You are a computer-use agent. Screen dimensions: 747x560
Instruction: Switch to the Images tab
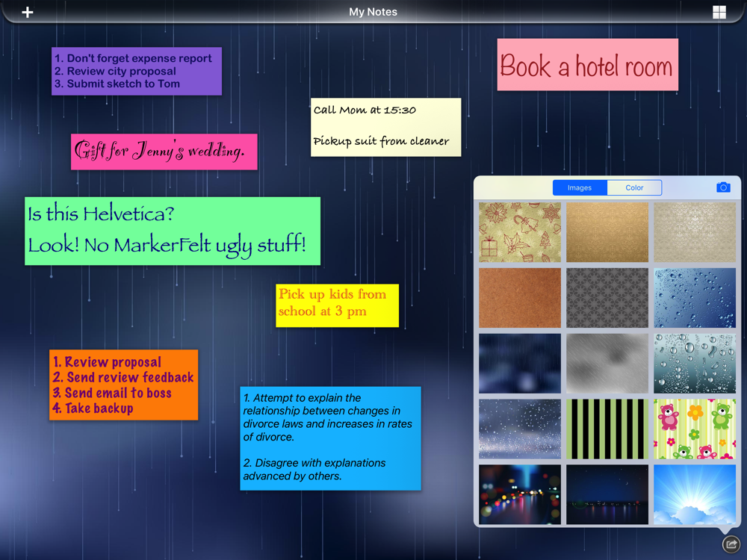click(580, 187)
